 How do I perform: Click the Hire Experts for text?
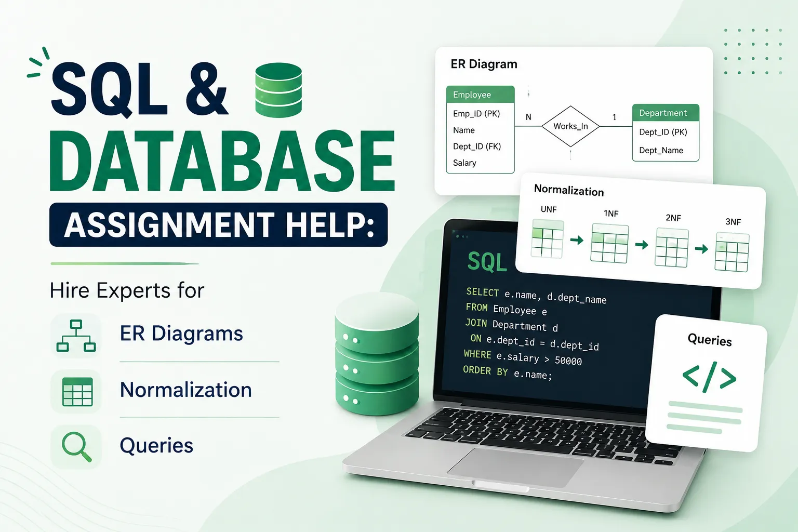pyautogui.click(x=127, y=290)
